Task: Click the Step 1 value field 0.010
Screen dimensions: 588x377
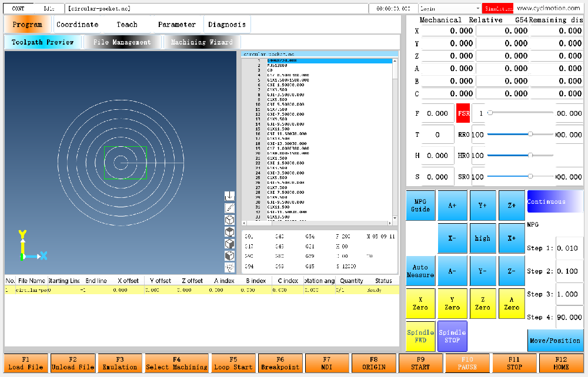Action: (569, 248)
